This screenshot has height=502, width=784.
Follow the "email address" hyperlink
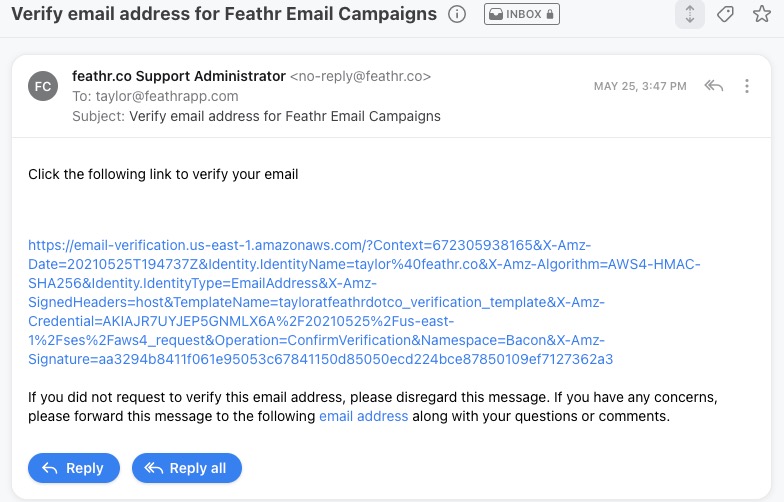pyautogui.click(x=364, y=416)
